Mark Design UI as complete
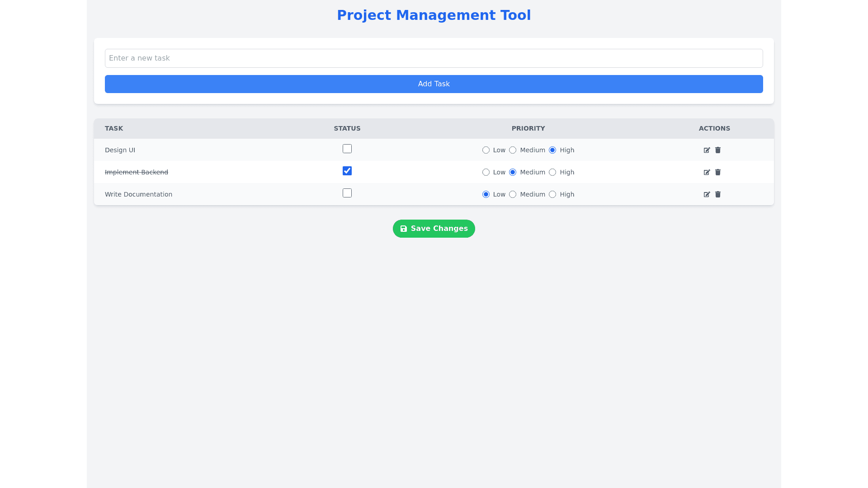The height and width of the screenshot is (488, 868). point(347,149)
